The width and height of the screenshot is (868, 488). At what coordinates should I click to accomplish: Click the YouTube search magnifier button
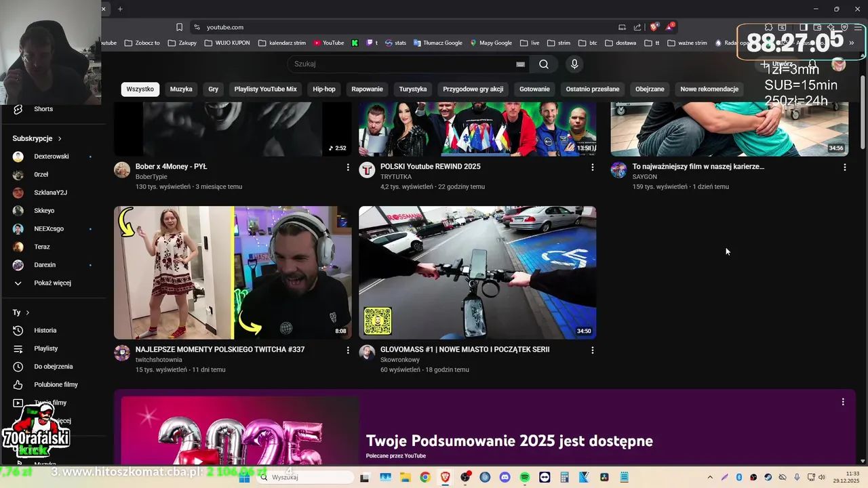coord(544,64)
